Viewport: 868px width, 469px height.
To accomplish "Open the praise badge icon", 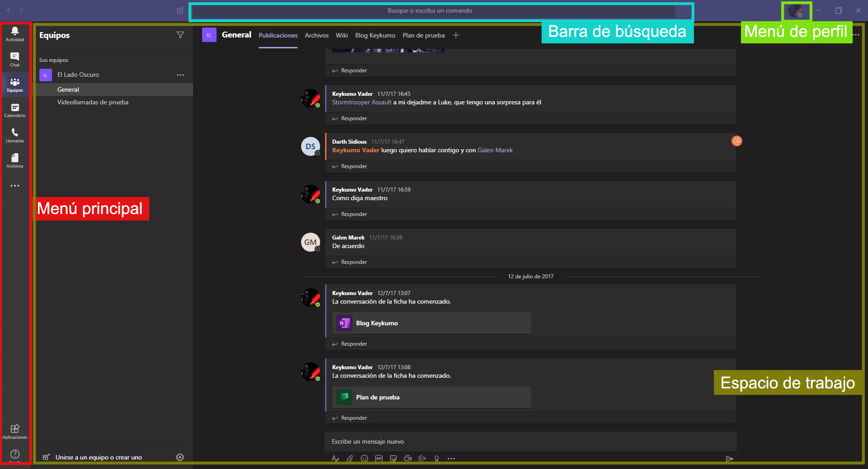I will (437, 458).
